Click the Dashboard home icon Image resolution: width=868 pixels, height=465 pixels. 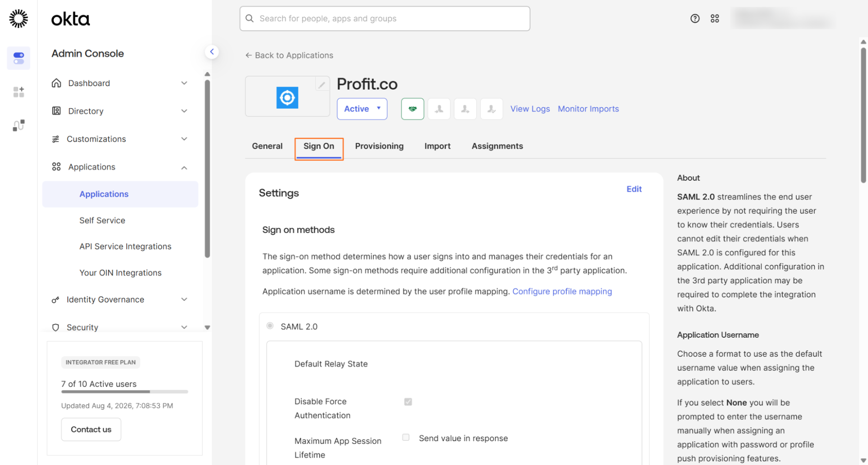click(56, 83)
